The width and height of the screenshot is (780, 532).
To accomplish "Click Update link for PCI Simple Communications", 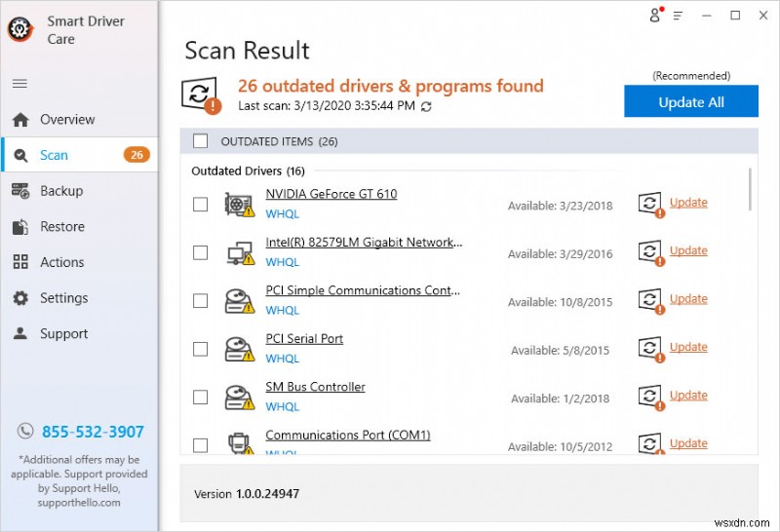I will pos(688,299).
